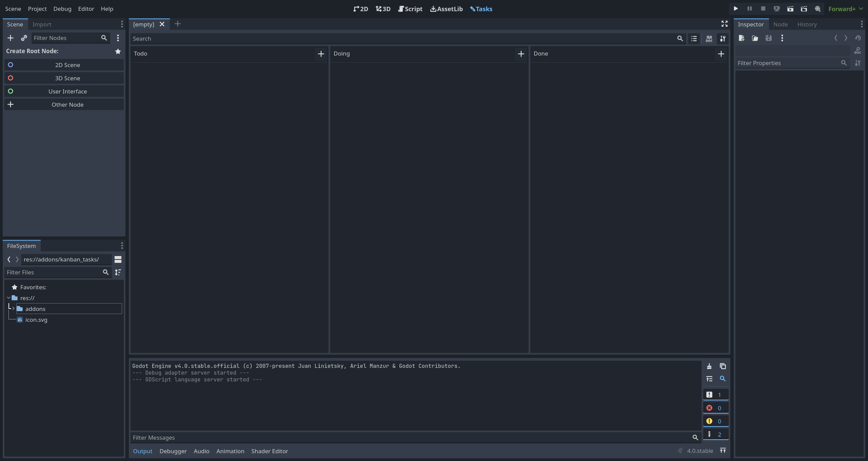This screenshot has height=461, width=868.
Task: Click the instance scene link icon
Action: (x=24, y=38)
